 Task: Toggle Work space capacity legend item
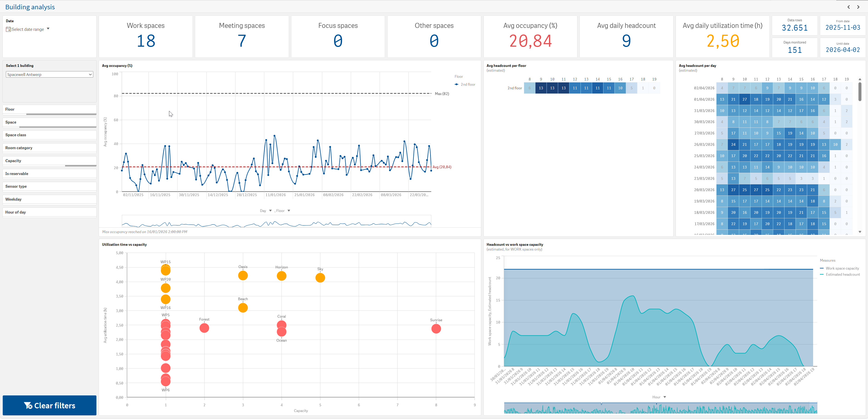(839, 268)
